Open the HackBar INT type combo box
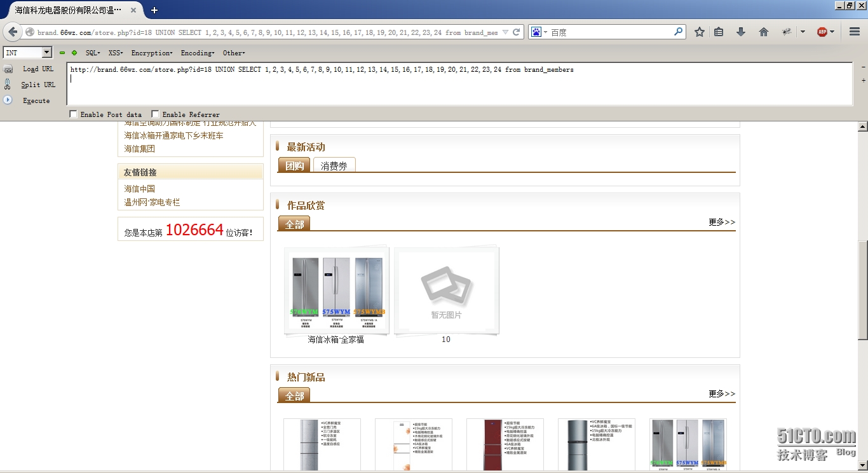868x473 pixels. click(x=27, y=53)
